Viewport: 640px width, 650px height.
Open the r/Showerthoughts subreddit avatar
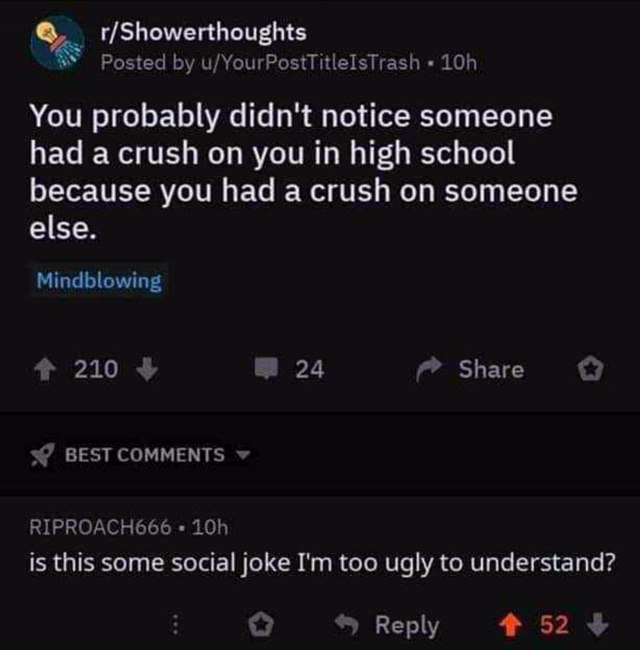click(x=58, y=44)
